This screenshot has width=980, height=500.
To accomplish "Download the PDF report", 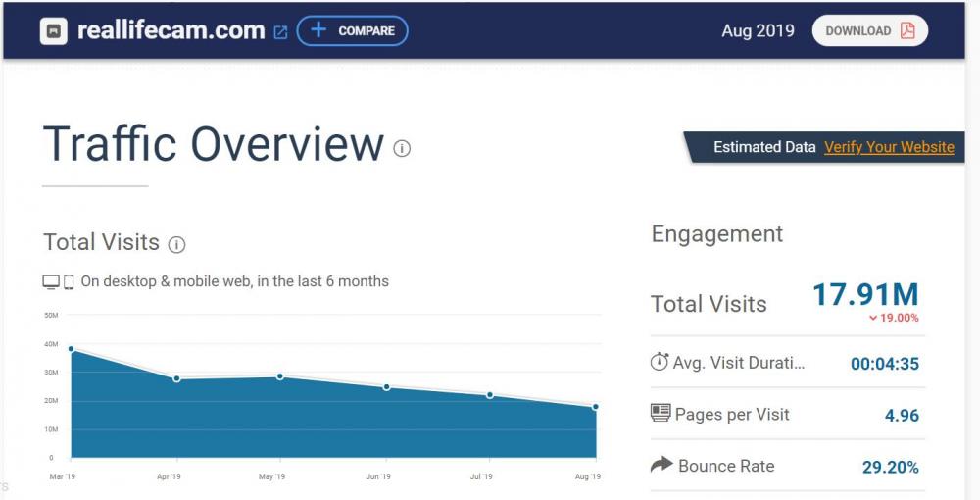I will [869, 31].
